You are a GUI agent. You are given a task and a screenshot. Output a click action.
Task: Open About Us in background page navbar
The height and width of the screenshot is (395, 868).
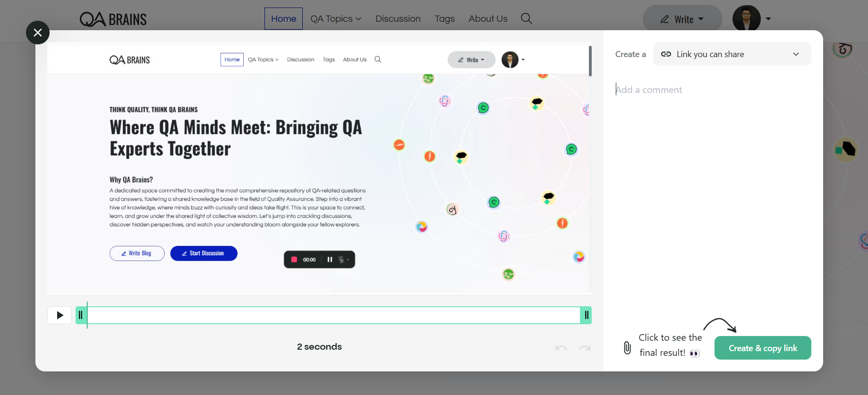488,18
